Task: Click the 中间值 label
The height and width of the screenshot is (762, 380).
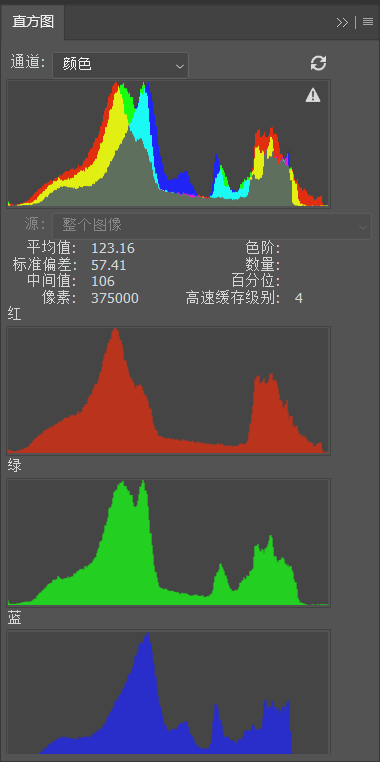Action: (52, 281)
